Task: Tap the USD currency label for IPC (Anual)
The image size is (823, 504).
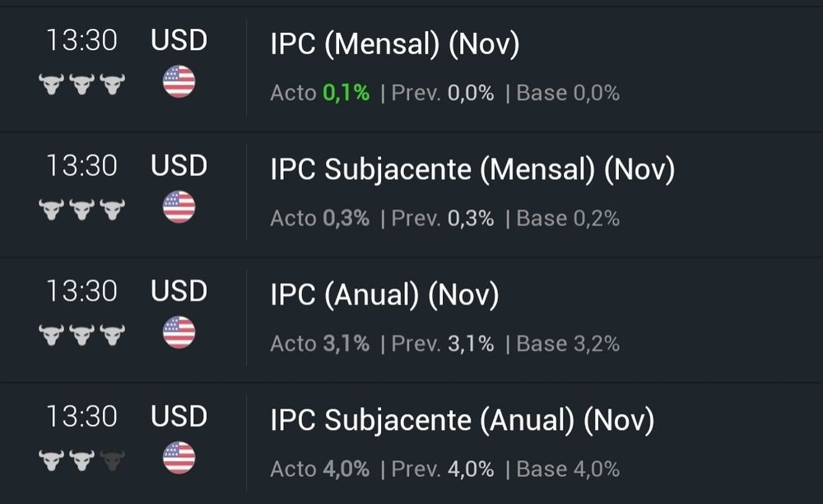Action: [x=179, y=291]
